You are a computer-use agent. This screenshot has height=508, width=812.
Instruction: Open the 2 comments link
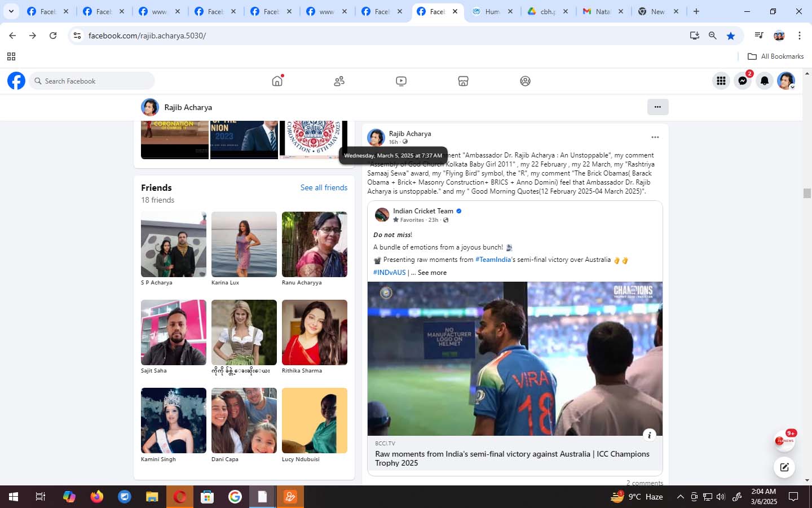(645, 483)
